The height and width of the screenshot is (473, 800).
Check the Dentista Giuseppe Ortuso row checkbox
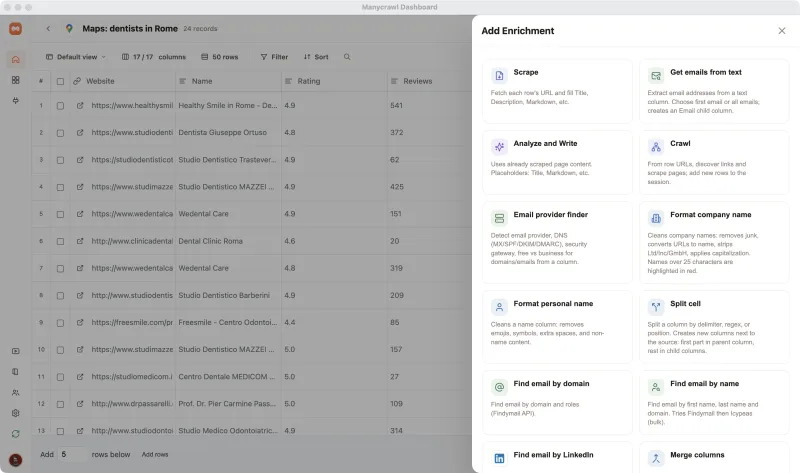tap(60, 133)
